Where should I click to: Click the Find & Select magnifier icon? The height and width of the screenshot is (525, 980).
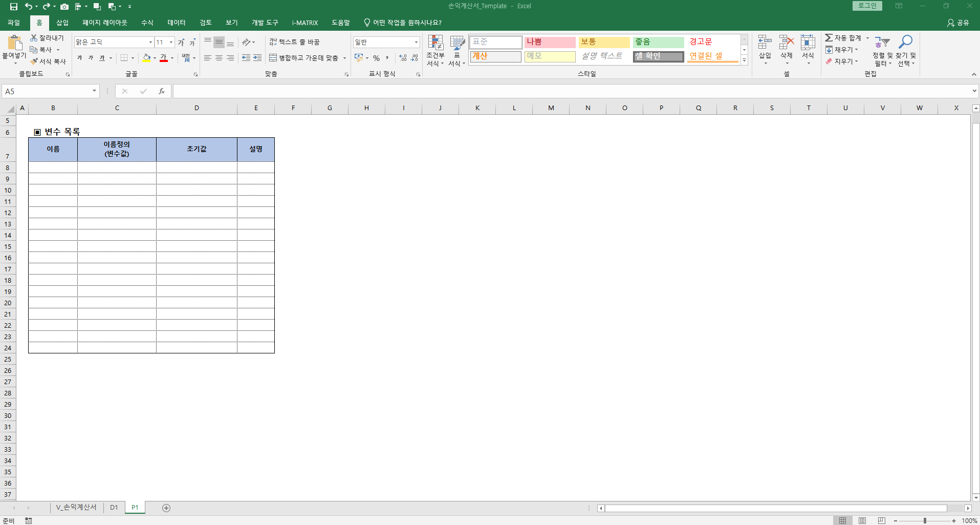pos(906,43)
